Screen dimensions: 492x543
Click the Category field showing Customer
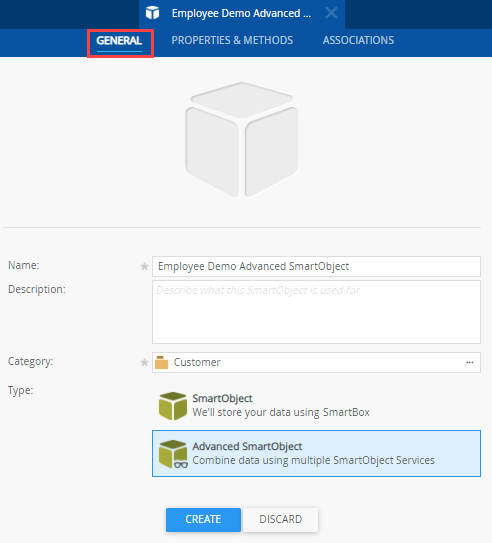point(316,362)
